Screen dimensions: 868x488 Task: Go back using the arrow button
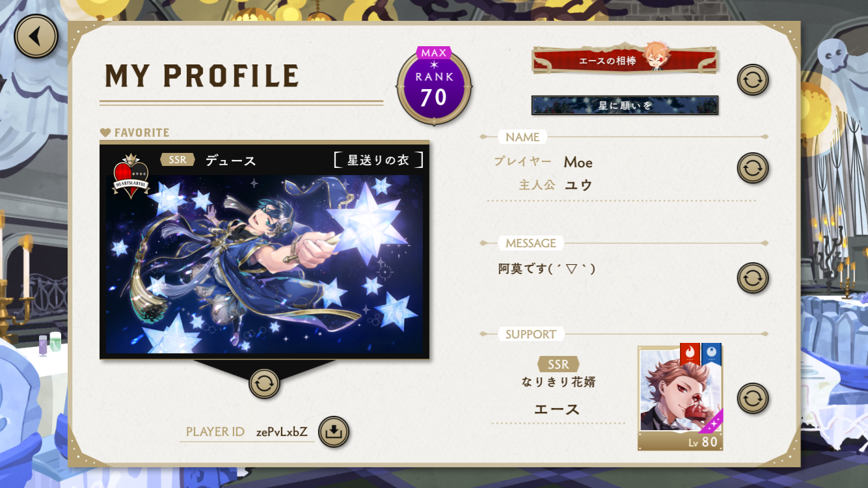coord(36,36)
